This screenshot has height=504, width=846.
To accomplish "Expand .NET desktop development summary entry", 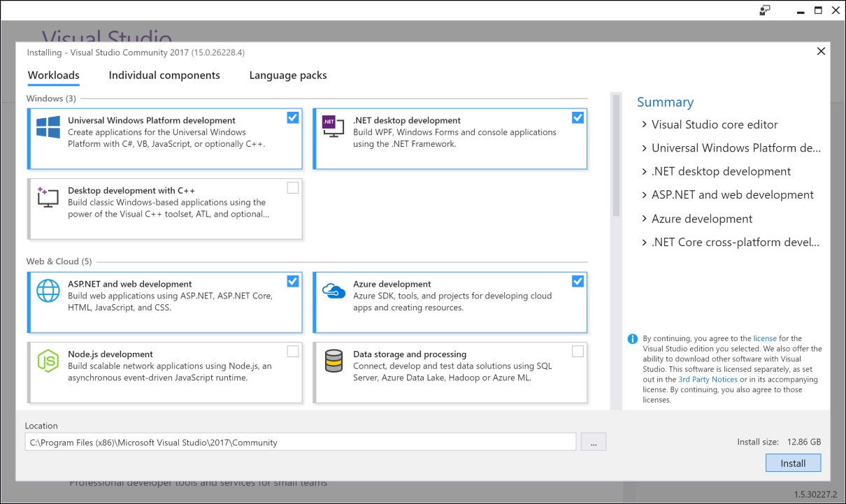I will tap(644, 171).
